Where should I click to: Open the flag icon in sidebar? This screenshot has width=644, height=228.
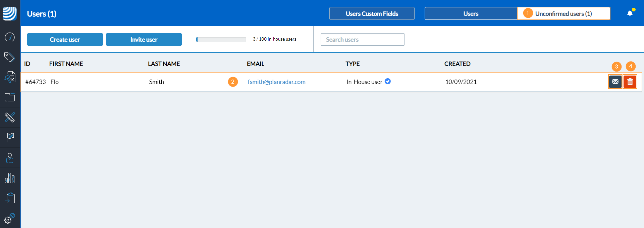(x=10, y=137)
